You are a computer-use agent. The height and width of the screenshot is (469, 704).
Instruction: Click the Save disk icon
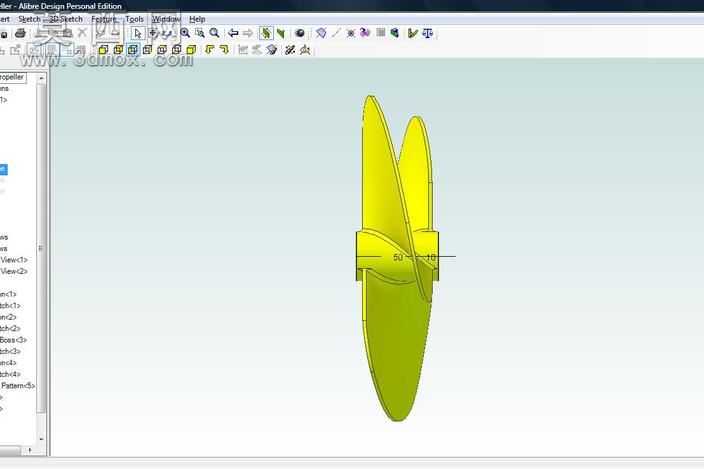4,34
